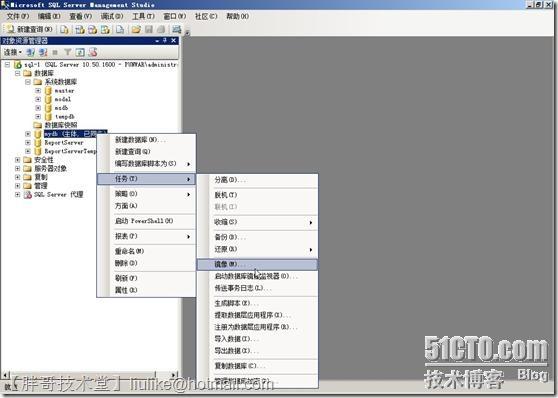Viewport: 558px width, 398px height.
Task: Click the Open File yellow folder toolbar icon
Action: (136, 29)
